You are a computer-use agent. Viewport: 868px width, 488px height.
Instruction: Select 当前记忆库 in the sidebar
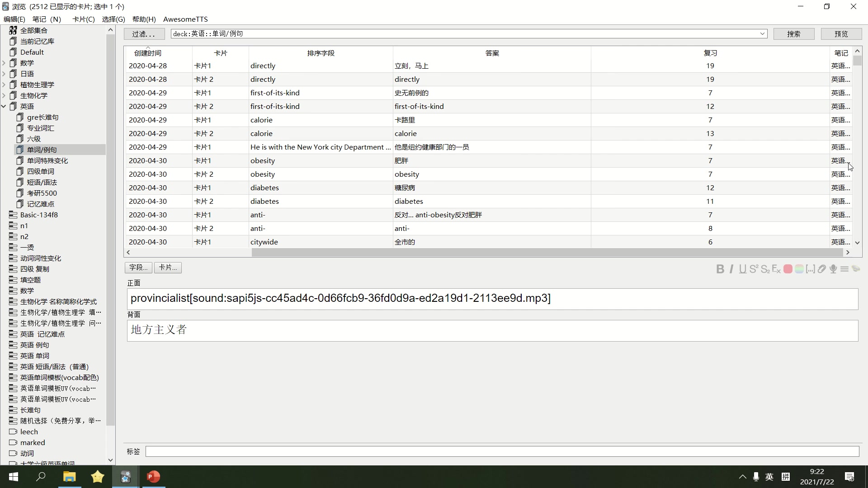(37, 41)
